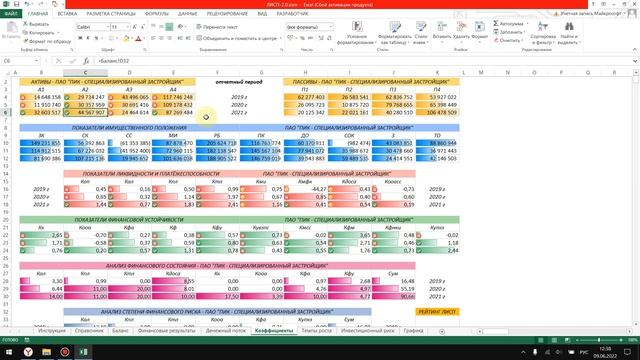Viewport: 640px width, 360px height.
Task: Open the Format cells (Формат) menu
Action: pyautogui.click(x=480, y=31)
